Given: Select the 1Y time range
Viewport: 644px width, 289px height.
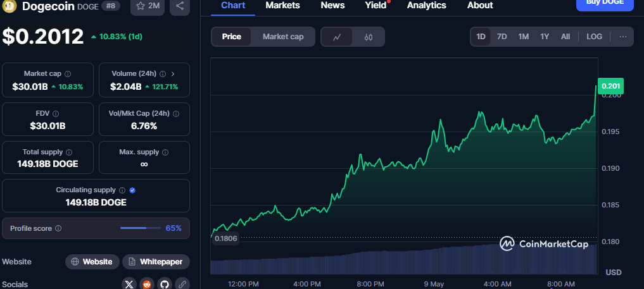Looking at the screenshot, I should [x=545, y=37].
